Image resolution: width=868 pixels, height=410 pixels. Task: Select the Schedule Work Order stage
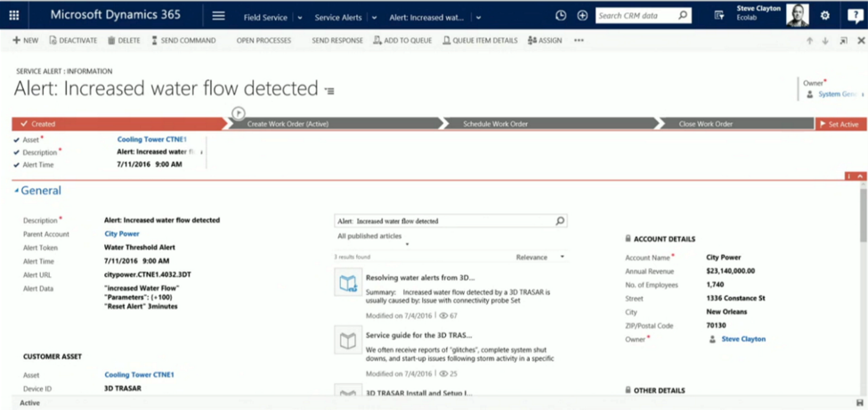(495, 124)
